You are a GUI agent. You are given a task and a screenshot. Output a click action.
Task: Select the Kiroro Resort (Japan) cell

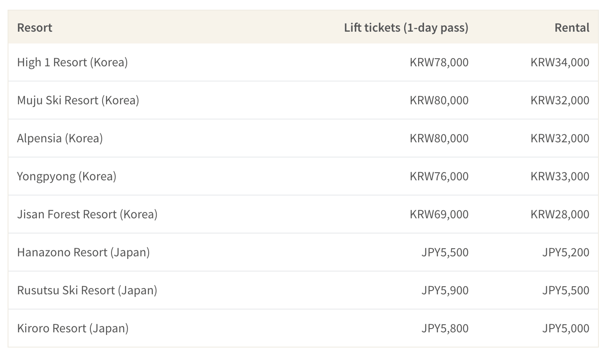73,328
